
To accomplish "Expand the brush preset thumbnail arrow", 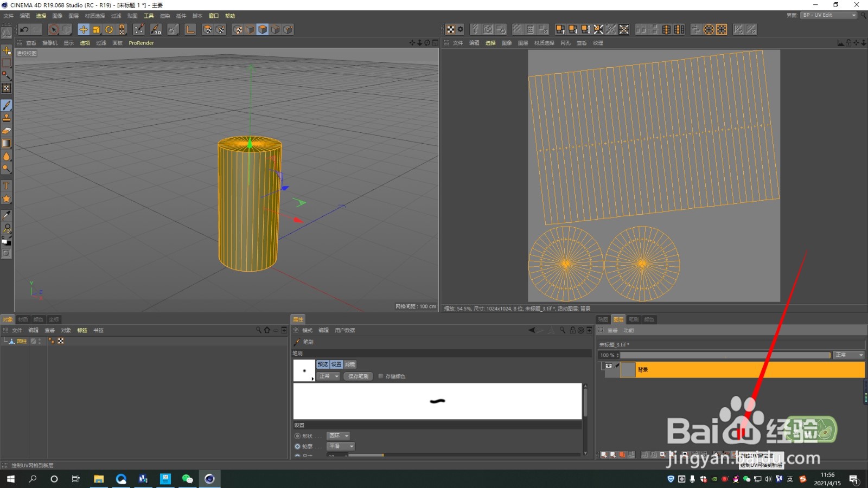I will click(x=312, y=378).
